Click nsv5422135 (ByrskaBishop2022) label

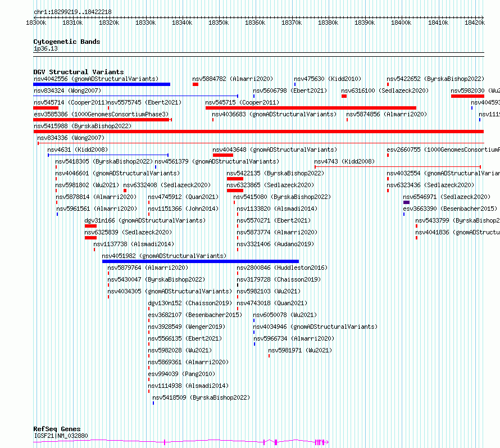coord(275,173)
